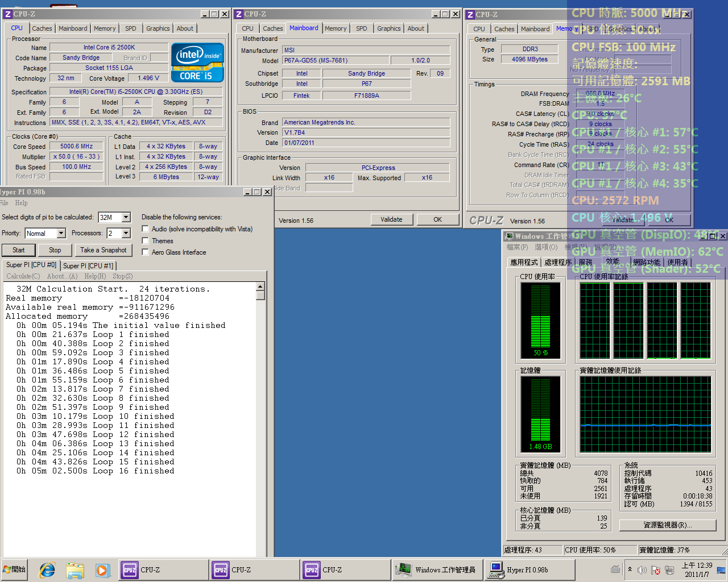The width and height of the screenshot is (728, 582).
Task: Open Hyper PI Help menu
Action: point(21,203)
